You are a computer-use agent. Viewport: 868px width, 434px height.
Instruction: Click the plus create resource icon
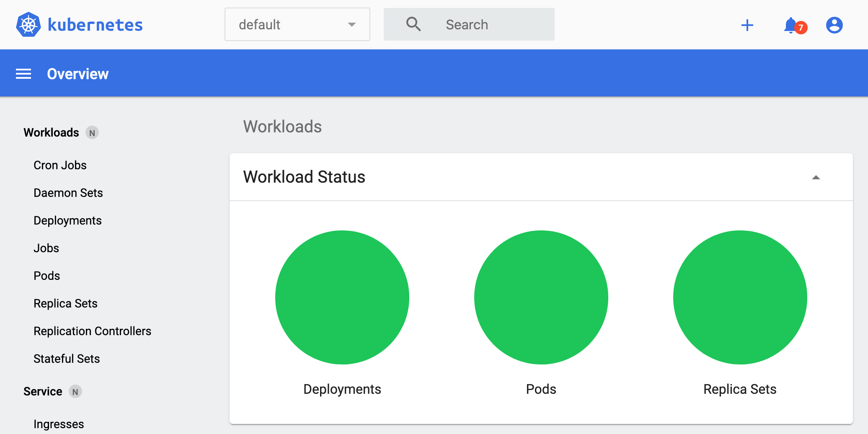(x=747, y=25)
